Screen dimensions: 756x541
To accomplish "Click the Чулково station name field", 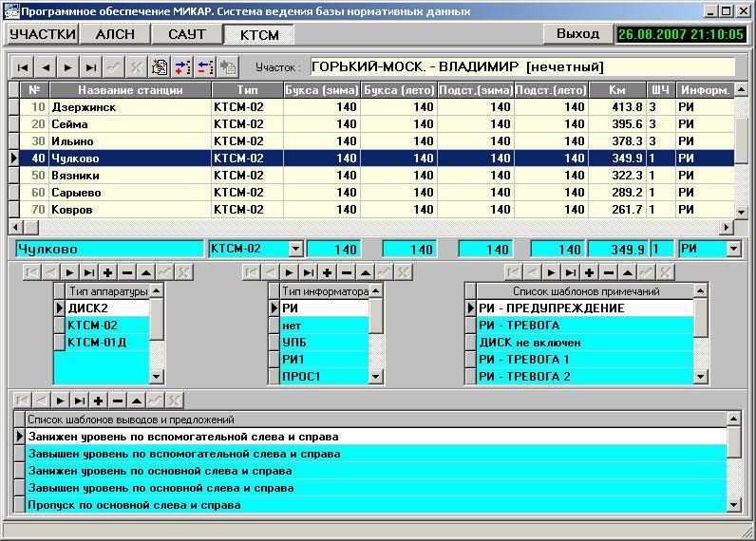I will pyautogui.click(x=109, y=249).
